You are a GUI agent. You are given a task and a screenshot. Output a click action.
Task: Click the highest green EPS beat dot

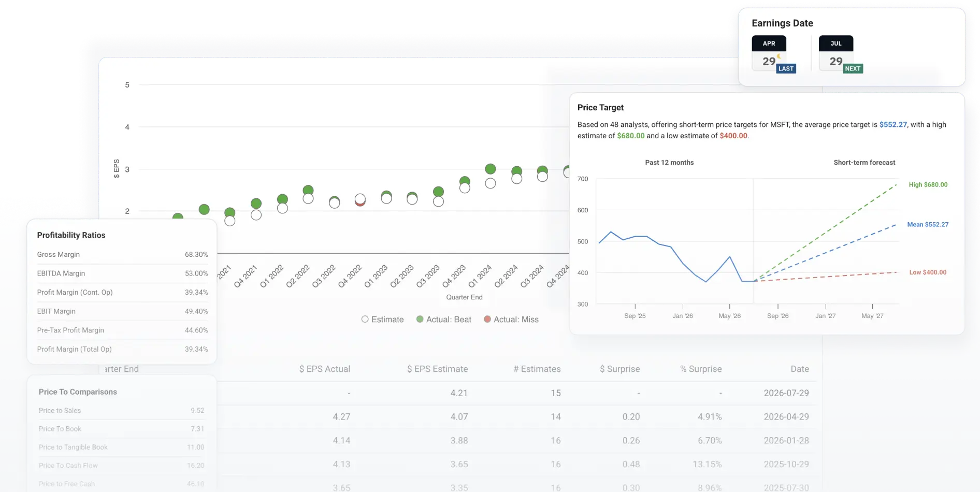tap(490, 169)
